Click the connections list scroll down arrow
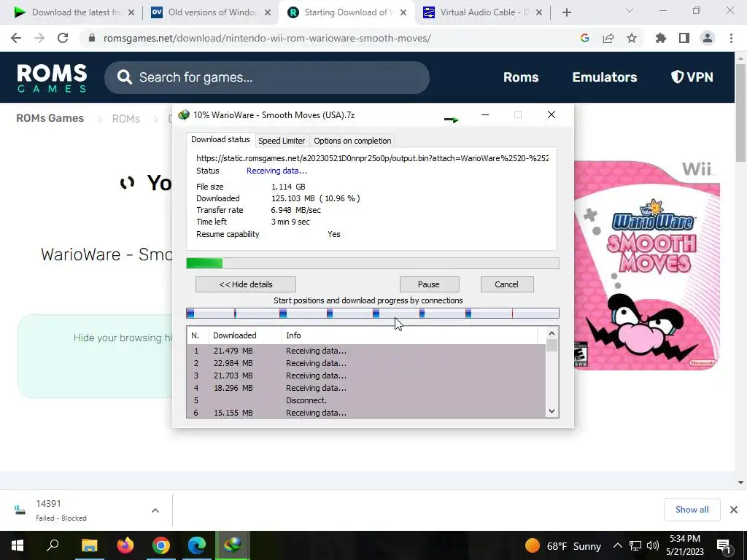This screenshot has width=747, height=560. (551, 411)
